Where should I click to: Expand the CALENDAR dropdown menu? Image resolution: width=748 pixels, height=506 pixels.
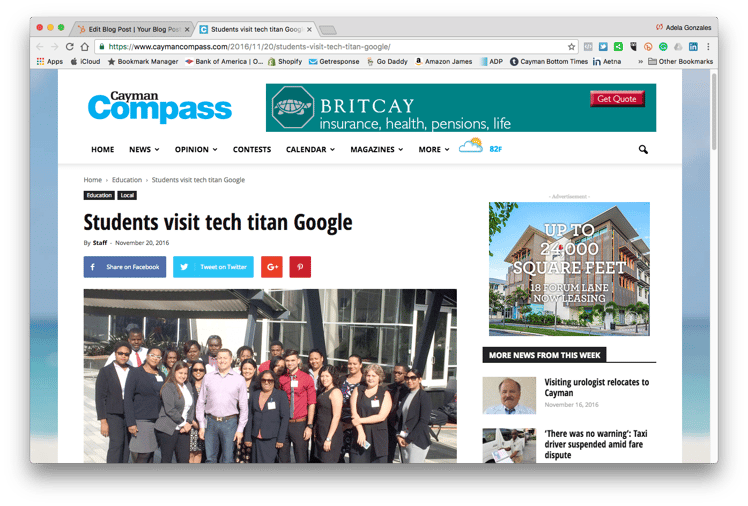[x=311, y=150]
